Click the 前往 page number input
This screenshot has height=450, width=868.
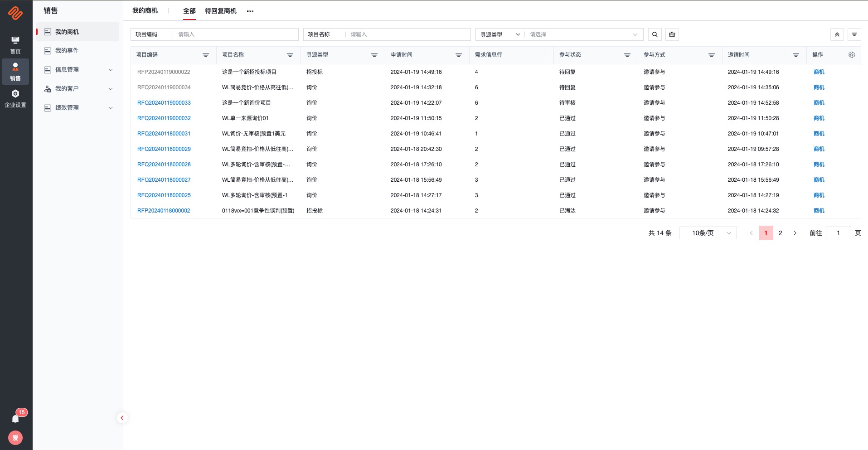coord(839,233)
